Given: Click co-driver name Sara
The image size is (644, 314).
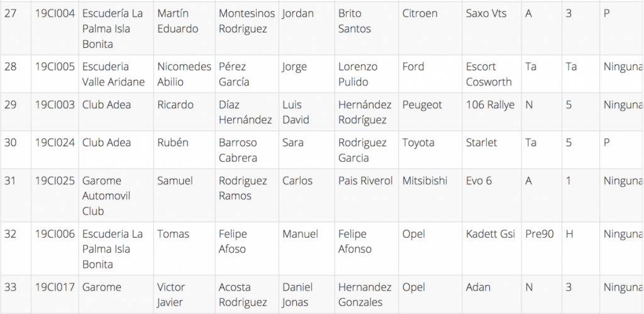Looking at the screenshot, I should coord(293,143).
